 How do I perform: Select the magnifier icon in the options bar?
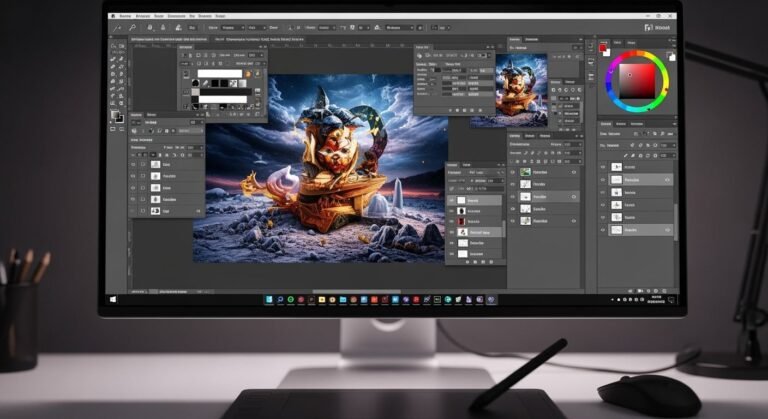click(x=132, y=28)
